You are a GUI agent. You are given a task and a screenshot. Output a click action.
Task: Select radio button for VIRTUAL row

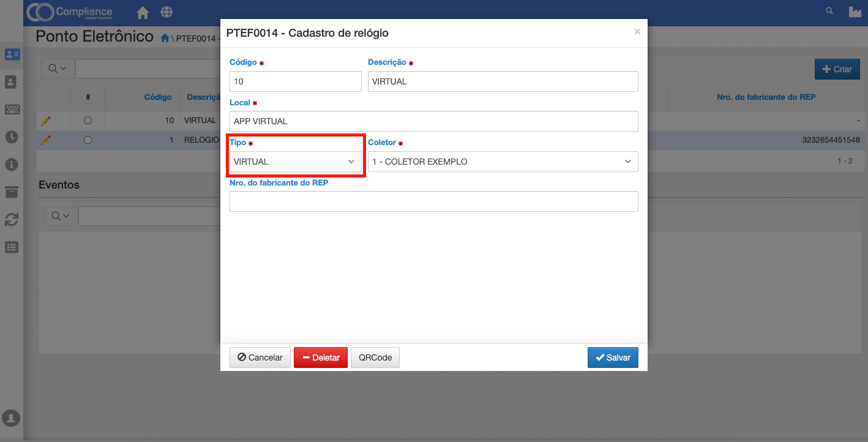[88, 121]
